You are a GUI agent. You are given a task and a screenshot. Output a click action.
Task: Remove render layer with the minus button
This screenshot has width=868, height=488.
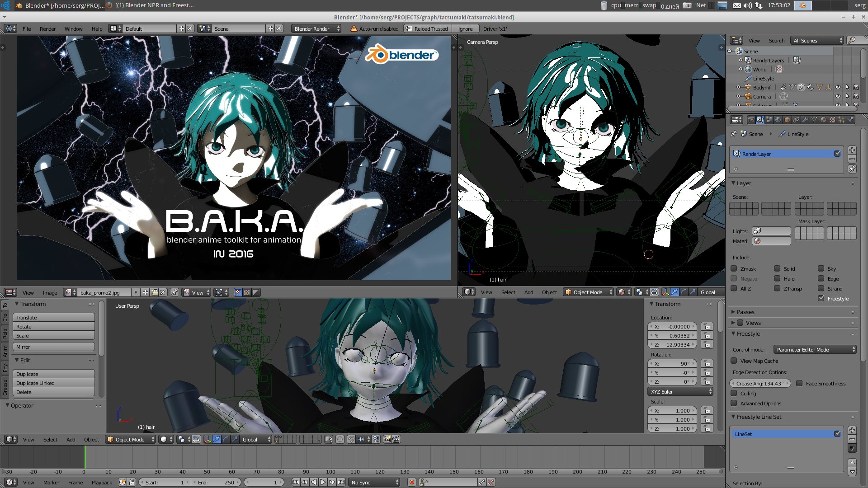852,159
